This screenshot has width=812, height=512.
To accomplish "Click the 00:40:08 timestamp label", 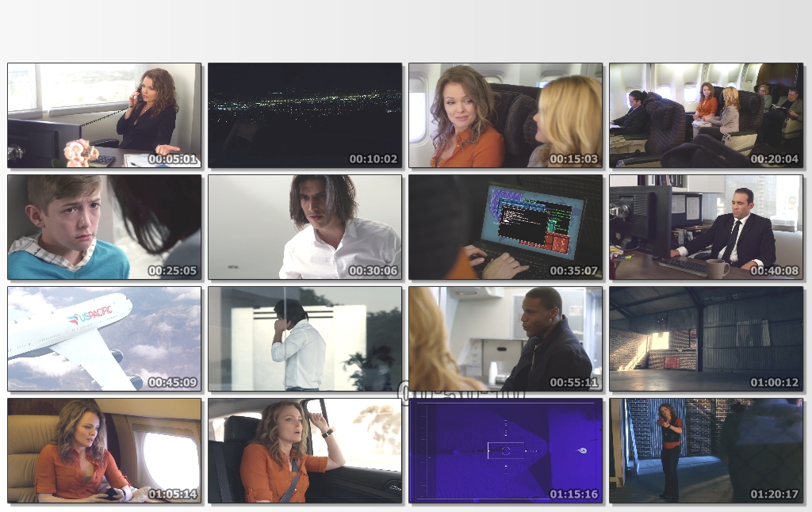I will click(x=775, y=271).
